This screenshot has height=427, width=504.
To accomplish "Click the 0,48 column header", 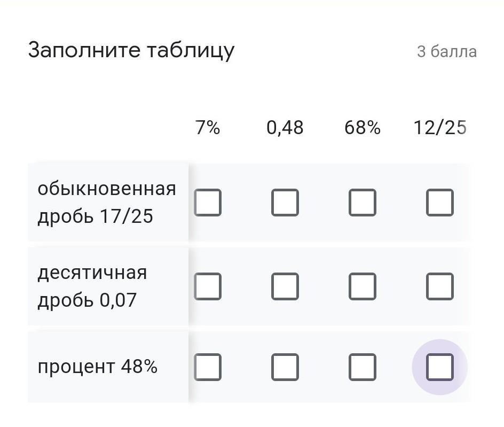I will 285,128.
